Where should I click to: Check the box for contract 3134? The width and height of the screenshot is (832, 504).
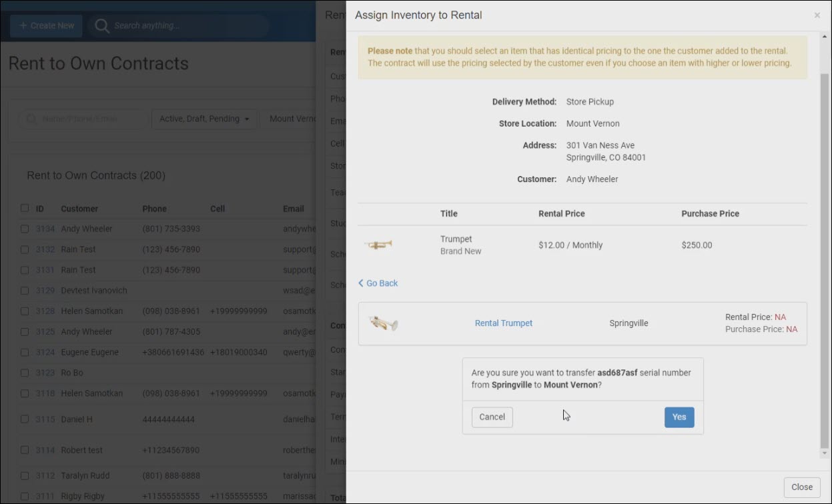pyautogui.click(x=25, y=229)
